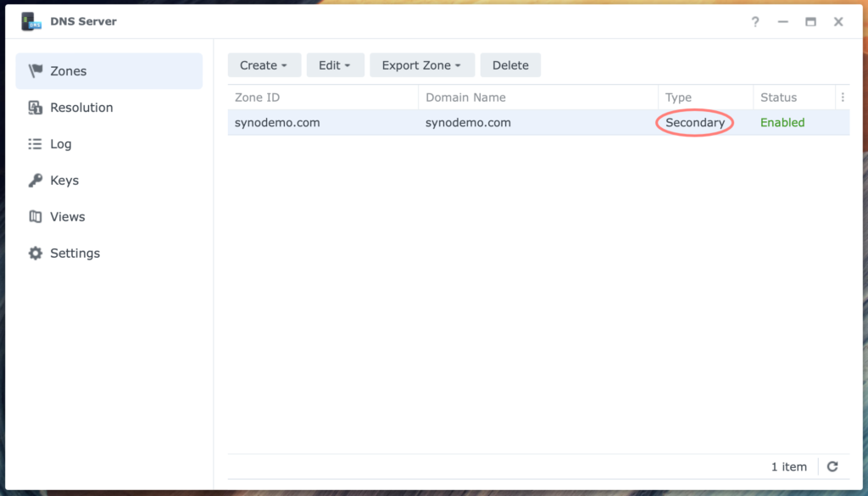Open Views using the book icon

pyautogui.click(x=36, y=216)
